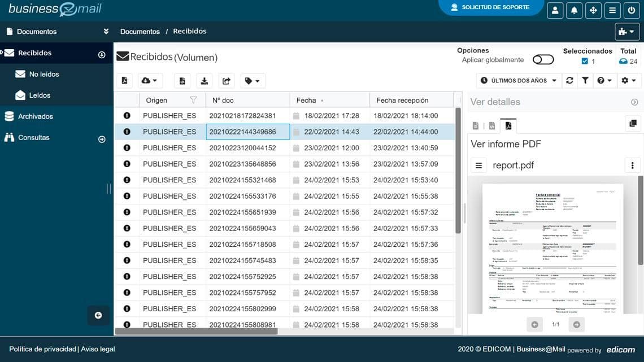Toggle the Aplicar globalmente switch

pyautogui.click(x=543, y=60)
